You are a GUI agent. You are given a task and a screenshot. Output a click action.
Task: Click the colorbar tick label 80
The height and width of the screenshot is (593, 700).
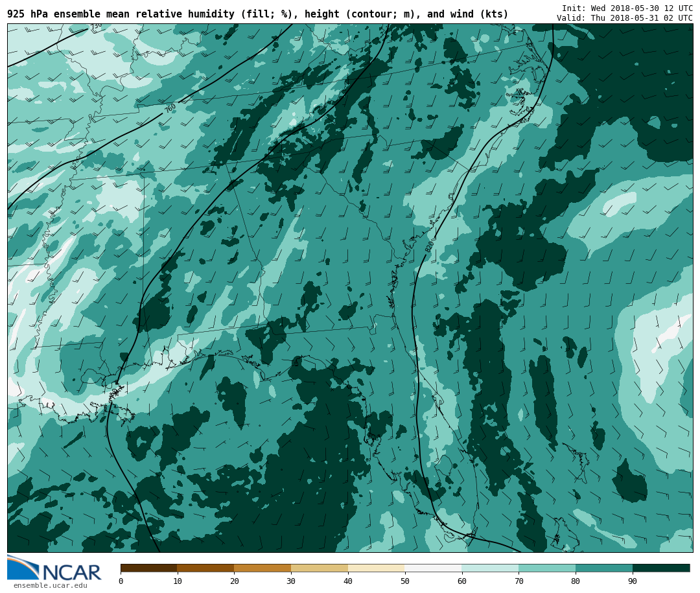pyautogui.click(x=576, y=581)
